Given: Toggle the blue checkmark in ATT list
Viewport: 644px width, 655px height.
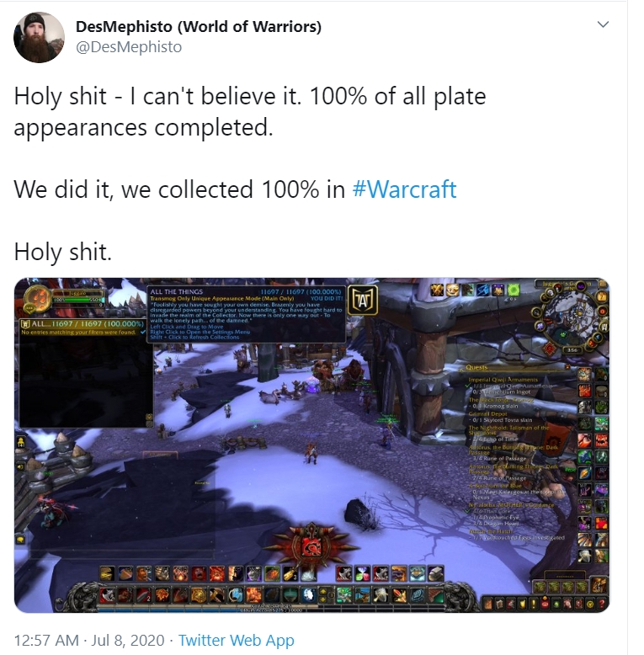Looking at the screenshot, I should 143,332.
